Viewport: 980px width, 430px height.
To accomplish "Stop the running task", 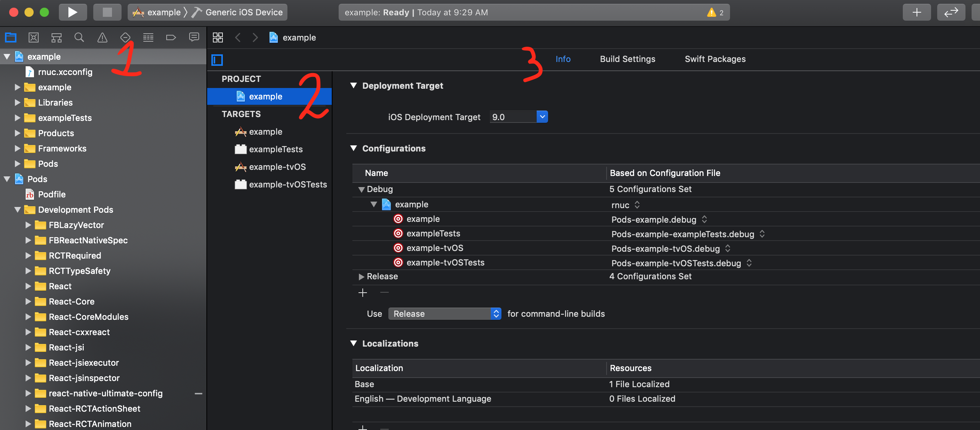I will 107,12.
